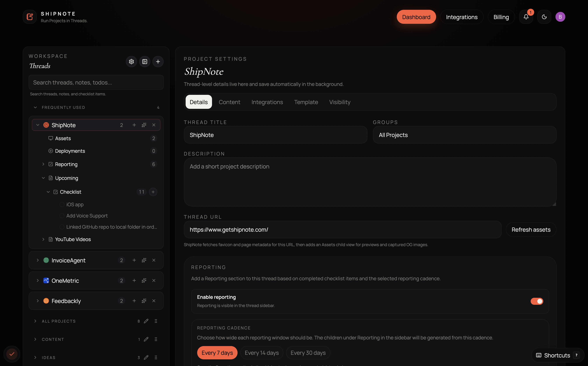Expand YouTube Videos item
This screenshot has height=366, width=588.
tap(43, 239)
